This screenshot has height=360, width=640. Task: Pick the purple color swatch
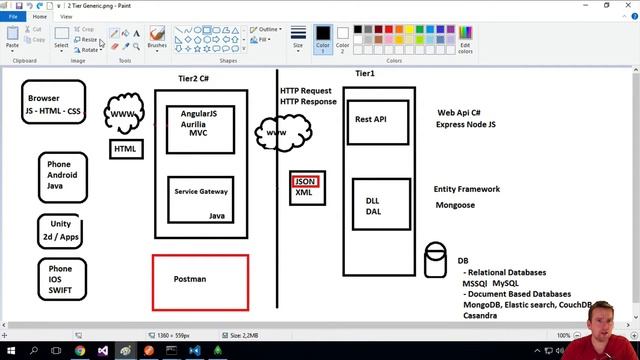[x=451, y=29]
